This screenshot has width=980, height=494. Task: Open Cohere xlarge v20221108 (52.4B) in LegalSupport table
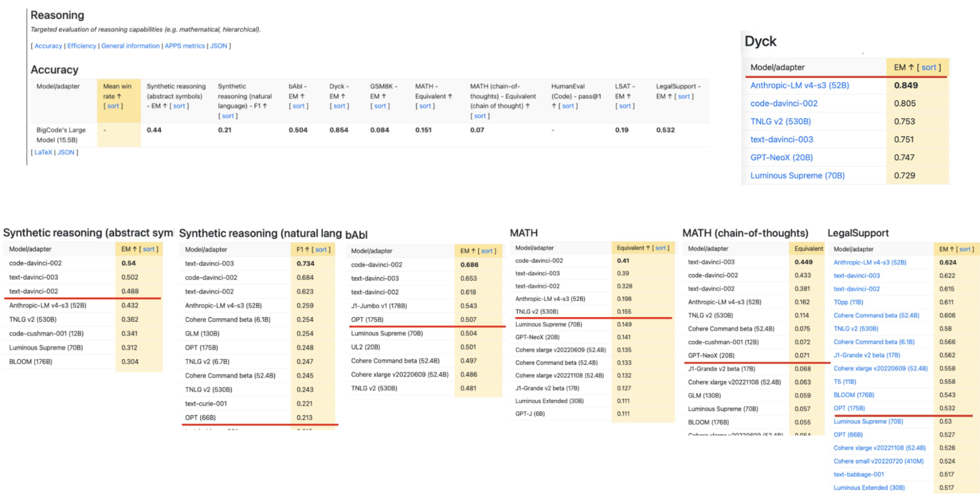pyautogui.click(x=879, y=448)
